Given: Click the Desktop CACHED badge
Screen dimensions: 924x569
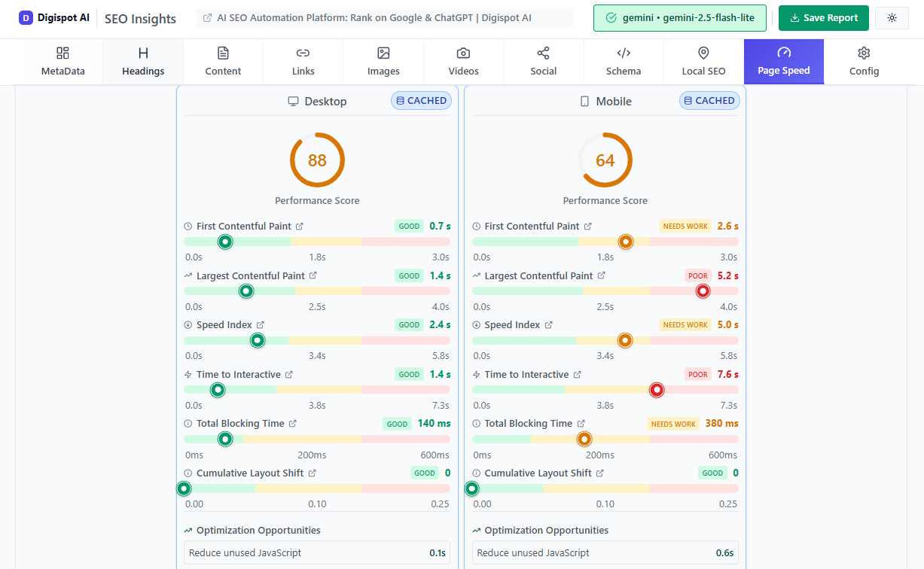Looking at the screenshot, I should (x=421, y=100).
